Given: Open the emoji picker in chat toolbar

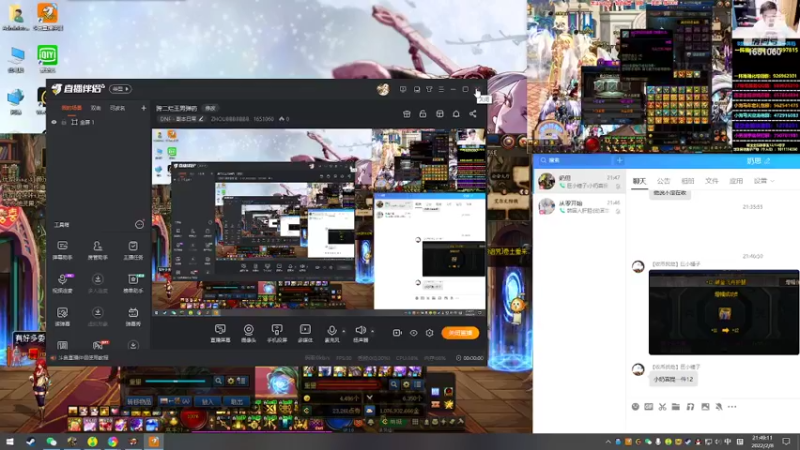Looking at the screenshot, I should pyautogui.click(x=635, y=407).
